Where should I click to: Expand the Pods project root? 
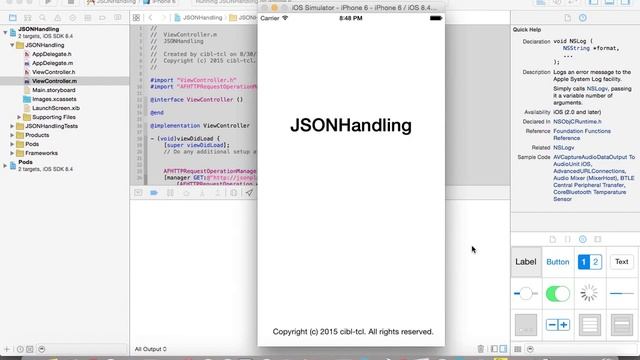pyautogui.click(x=5, y=165)
